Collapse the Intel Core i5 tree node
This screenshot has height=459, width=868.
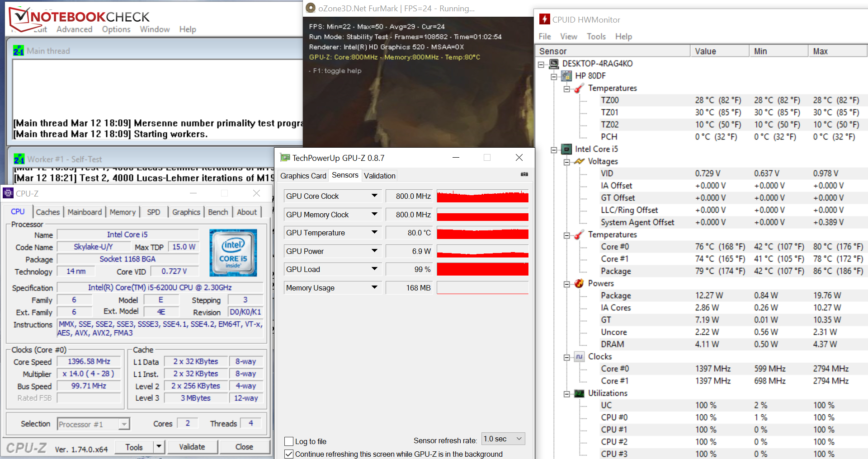554,150
